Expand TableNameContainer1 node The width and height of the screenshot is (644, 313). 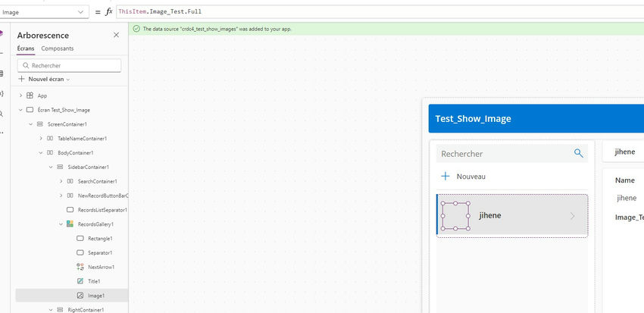(41, 139)
